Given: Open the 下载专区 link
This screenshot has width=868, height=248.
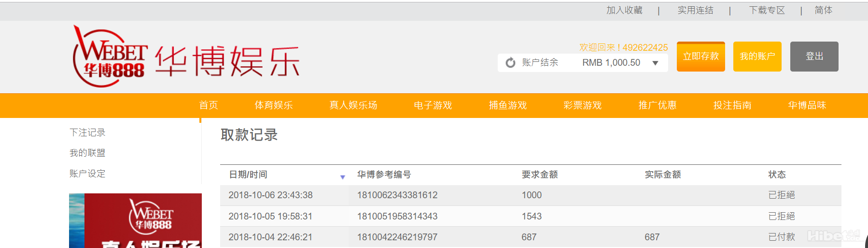Looking at the screenshot, I should [x=767, y=10].
